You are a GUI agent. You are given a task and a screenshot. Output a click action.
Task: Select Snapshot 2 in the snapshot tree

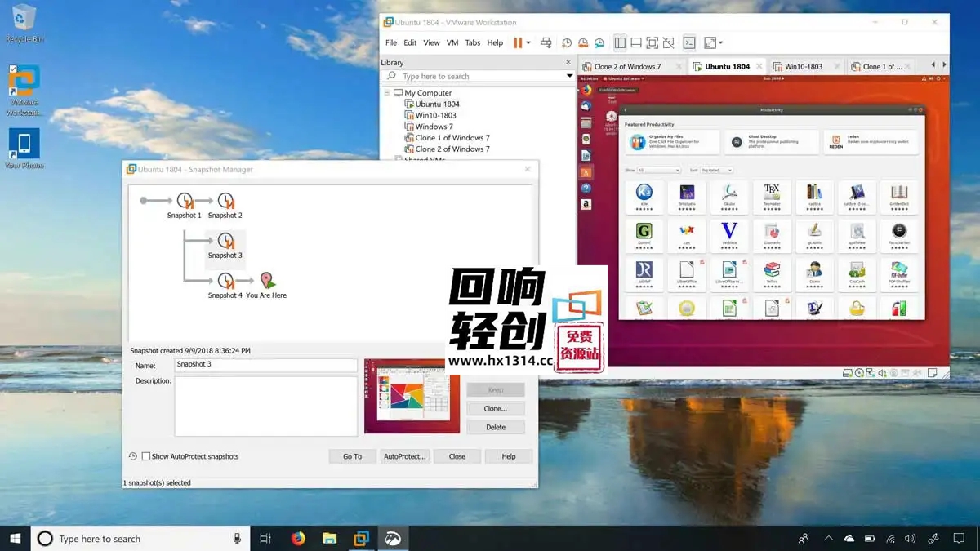coord(225,206)
